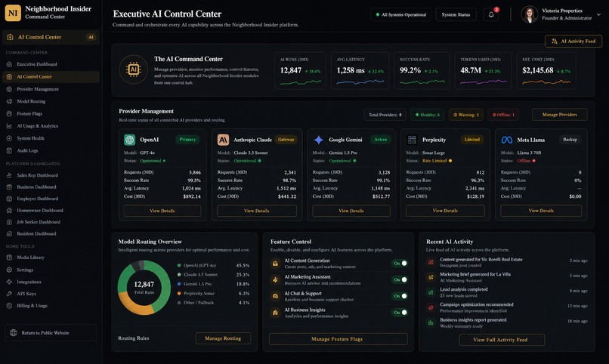609x364 pixels.
Task: Click the Warning: 1 provider badge
Action: [x=466, y=115]
